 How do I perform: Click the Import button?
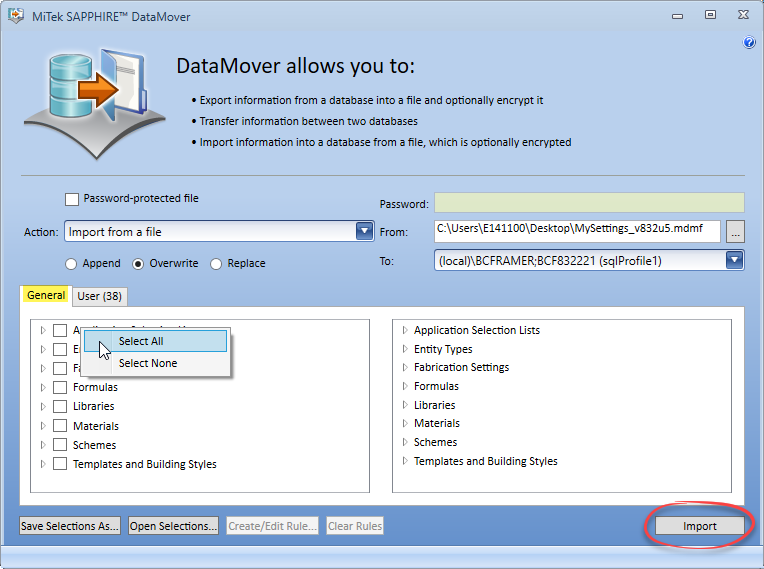700,526
